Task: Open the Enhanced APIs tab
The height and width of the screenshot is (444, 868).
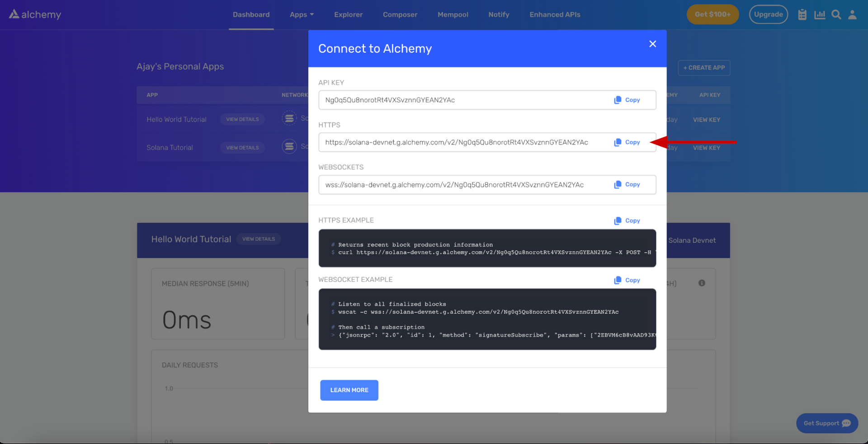Action: coord(555,14)
